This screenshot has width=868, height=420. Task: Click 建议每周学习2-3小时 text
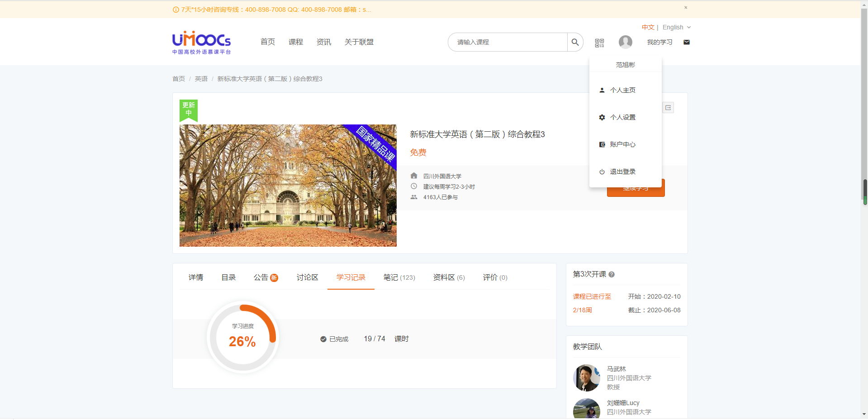pyautogui.click(x=449, y=186)
